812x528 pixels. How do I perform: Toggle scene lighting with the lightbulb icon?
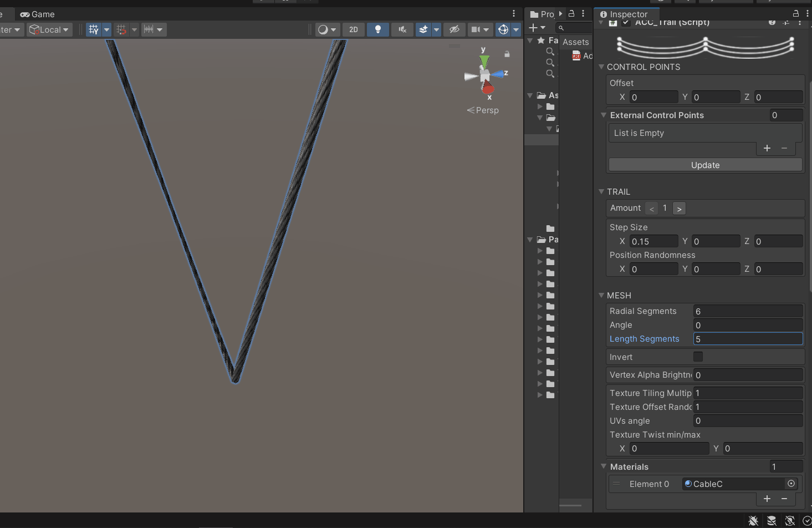[x=378, y=30]
